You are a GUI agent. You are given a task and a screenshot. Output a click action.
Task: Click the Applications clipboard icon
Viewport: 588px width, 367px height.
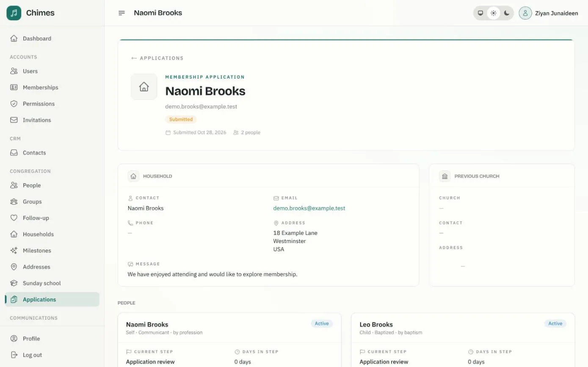[x=14, y=299]
